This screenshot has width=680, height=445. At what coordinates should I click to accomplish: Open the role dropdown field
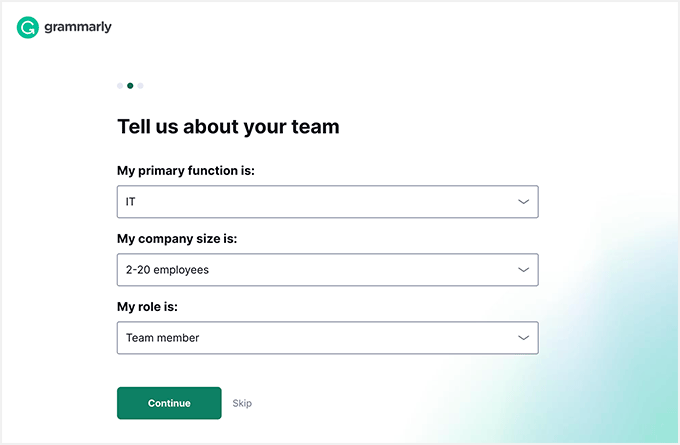coord(327,338)
